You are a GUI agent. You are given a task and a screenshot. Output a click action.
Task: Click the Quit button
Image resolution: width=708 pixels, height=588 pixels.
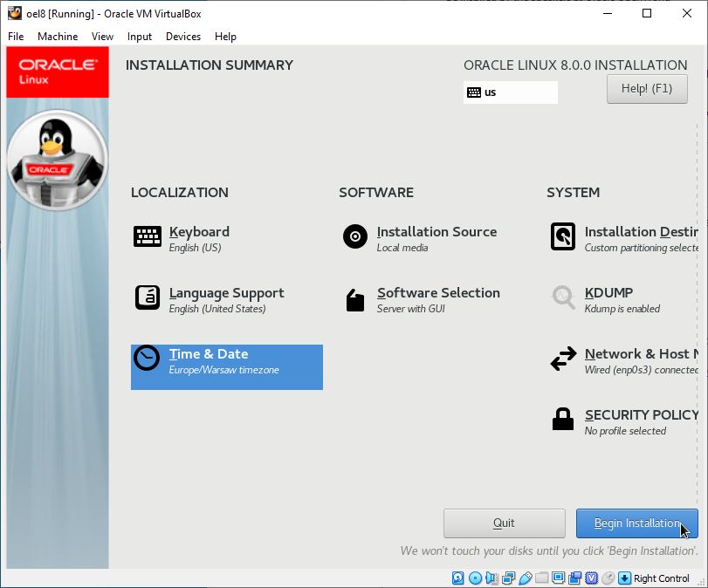tap(504, 523)
